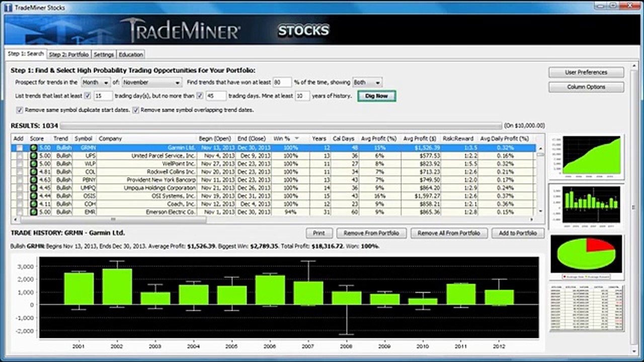Click the green score icon in the EMR row
Image resolution: width=644 pixels, height=362 pixels.
click(34, 212)
